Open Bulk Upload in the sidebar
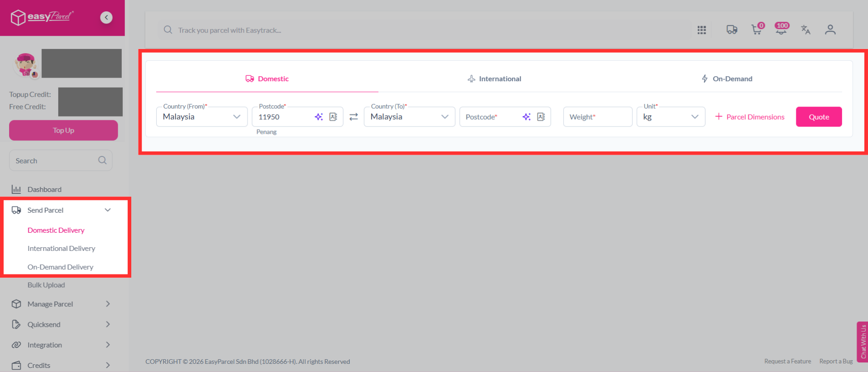 point(46,285)
